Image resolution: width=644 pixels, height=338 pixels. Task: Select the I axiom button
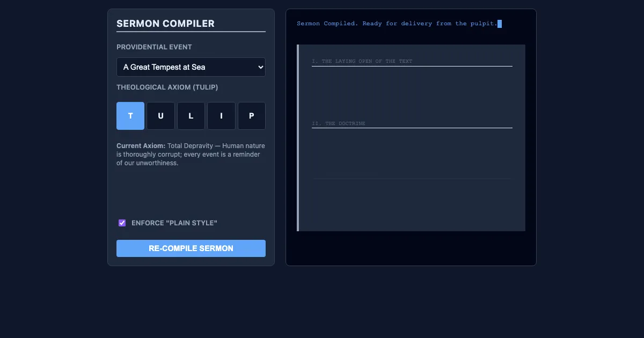221,116
